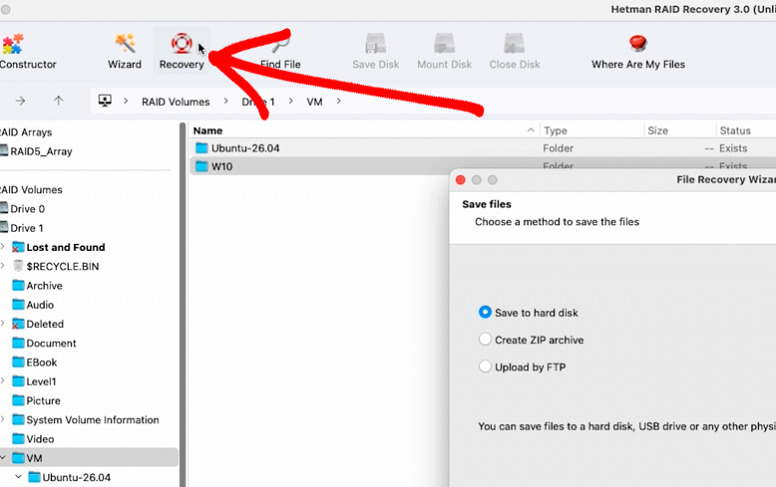Screen dimensions: 776x487
Task: Collapse the Ubuntu-26.04 tree node
Action: 19,477
